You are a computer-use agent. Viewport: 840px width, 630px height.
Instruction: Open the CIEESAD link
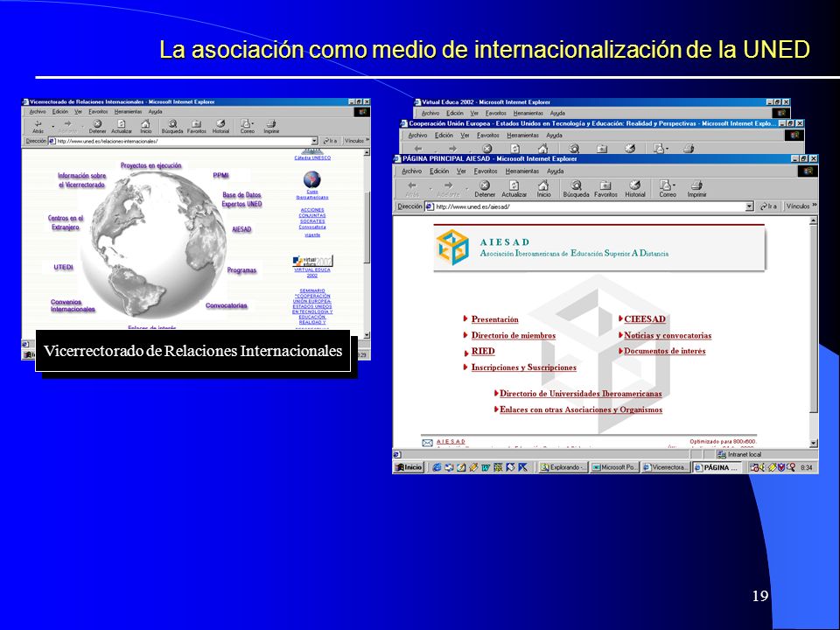tap(645, 319)
